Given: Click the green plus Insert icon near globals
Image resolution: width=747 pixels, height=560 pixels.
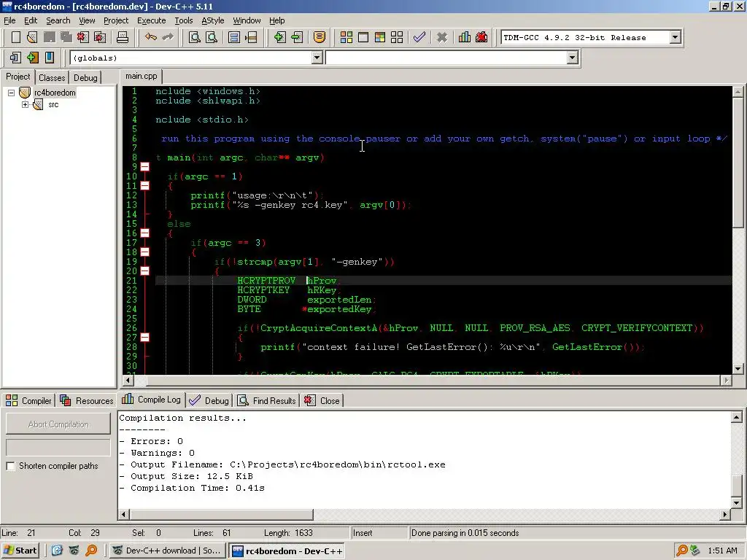Looking at the screenshot, I should (x=32, y=58).
